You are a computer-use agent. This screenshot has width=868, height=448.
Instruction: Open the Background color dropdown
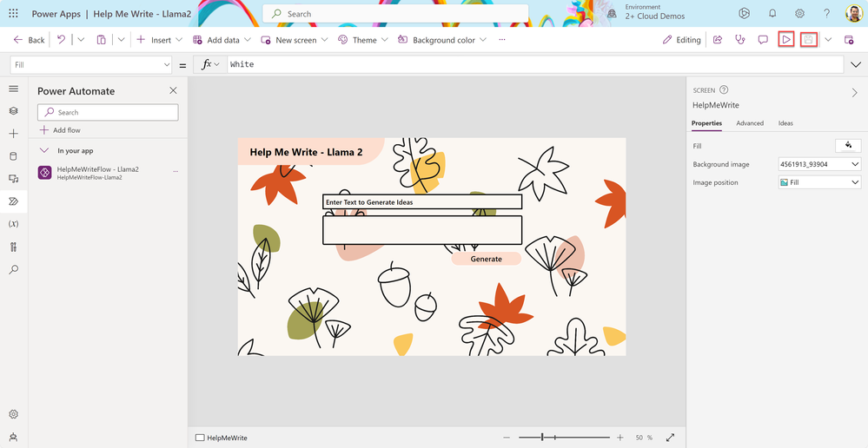tap(442, 40)
